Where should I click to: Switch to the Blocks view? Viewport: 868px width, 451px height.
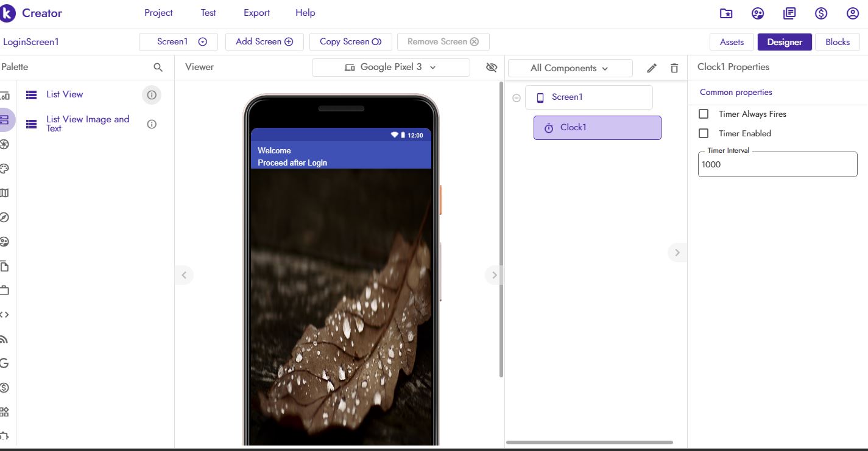pyautogui.click(x=838, y=42)
